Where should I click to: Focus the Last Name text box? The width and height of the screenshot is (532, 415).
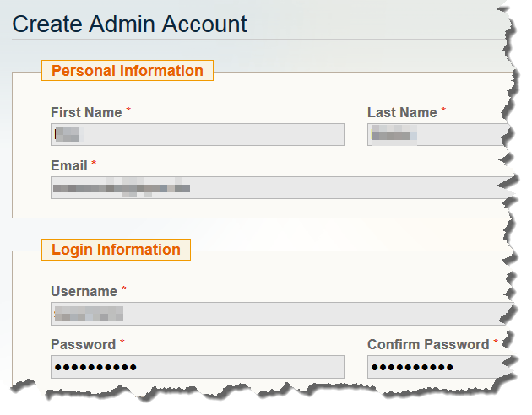click(435, 135)
